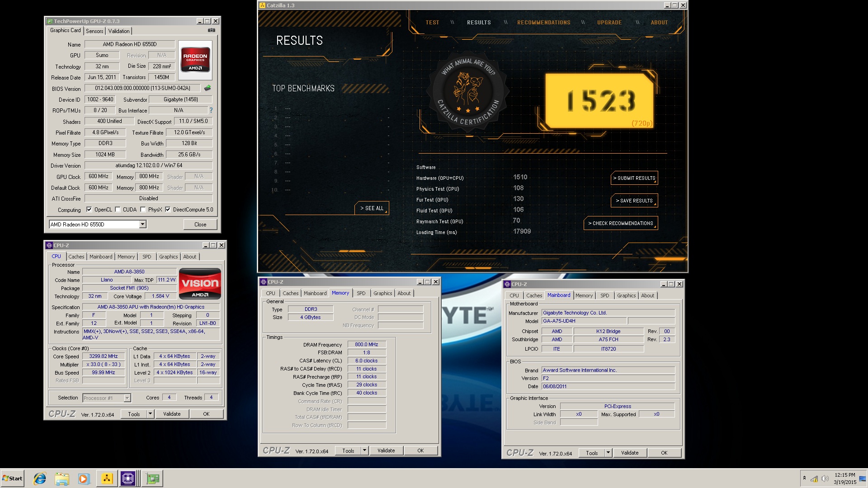868x488 pixels.
Task: Open Internet Explorer from the taskbar
Action: pyautogui.click(x=40, y=479)
